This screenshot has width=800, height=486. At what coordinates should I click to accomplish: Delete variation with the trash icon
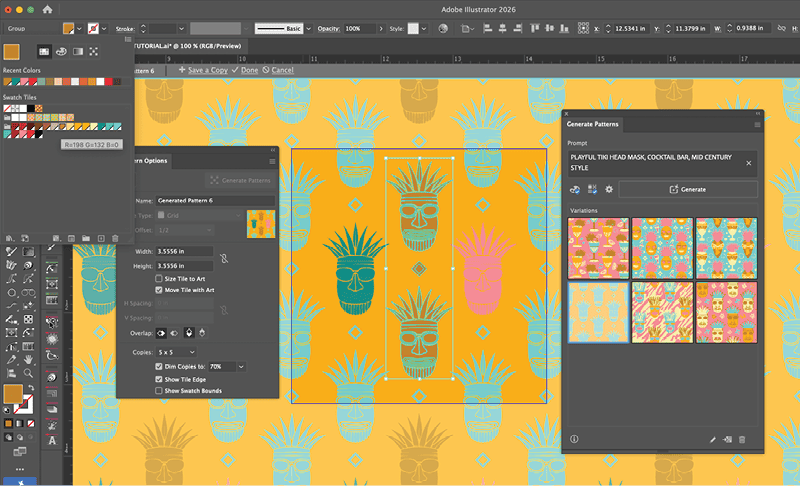[742, 439]
